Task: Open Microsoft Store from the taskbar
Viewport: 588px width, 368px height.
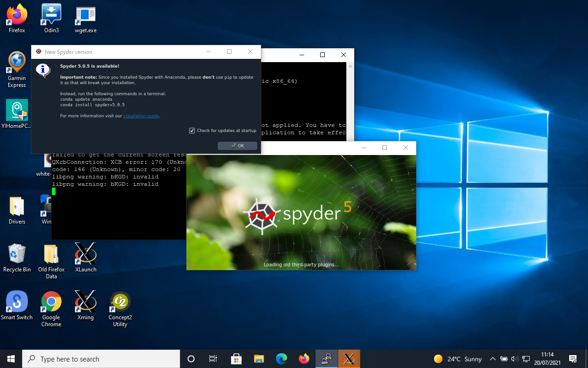Action: 237,359
